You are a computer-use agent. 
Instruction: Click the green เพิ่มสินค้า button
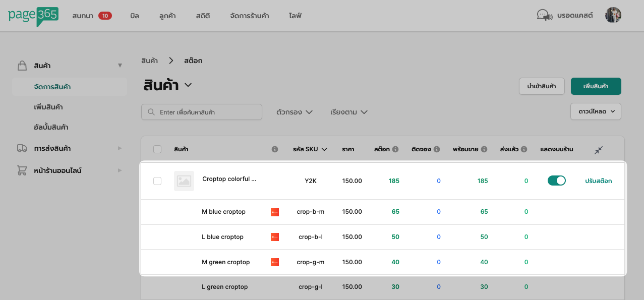click(x=596, y=86)
